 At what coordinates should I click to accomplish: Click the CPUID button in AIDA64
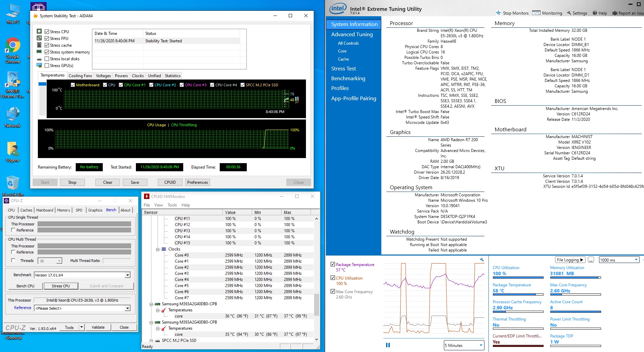[x=170, y=182]
